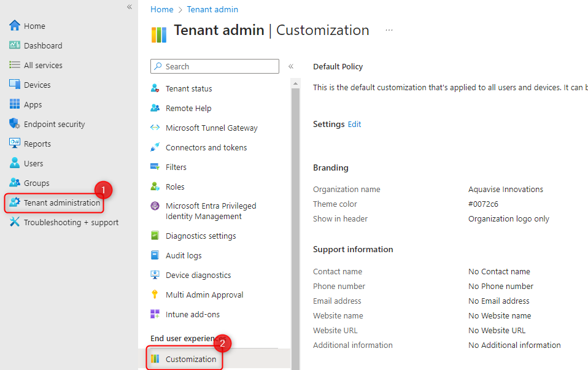588x370 pixels.
Task: Click the Connectors and tokens icon
Action: (155, 147)
